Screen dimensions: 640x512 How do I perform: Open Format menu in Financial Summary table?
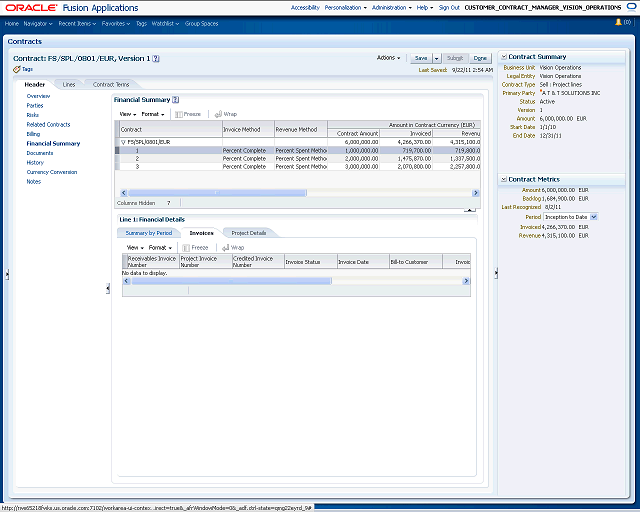[x=153, y=114]
